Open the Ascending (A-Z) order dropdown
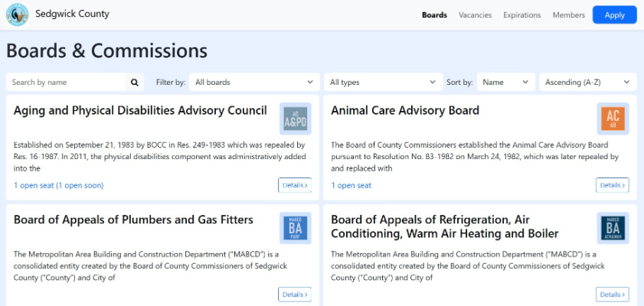The image size is (644, 306). (x=587, y=82)
